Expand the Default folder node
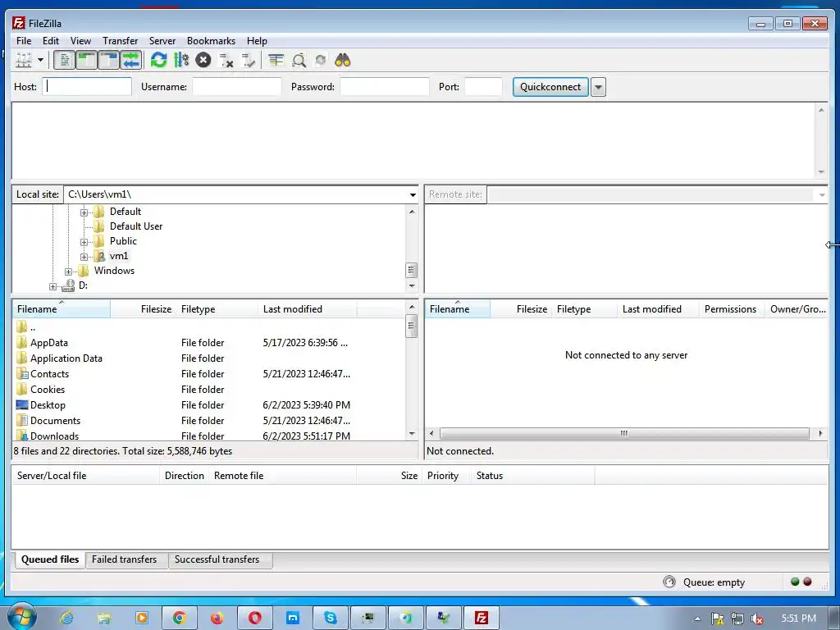 pos(84,212)
